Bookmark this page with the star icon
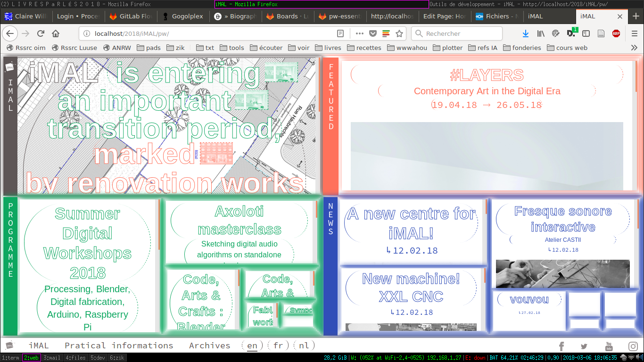 tap(399, 33)
